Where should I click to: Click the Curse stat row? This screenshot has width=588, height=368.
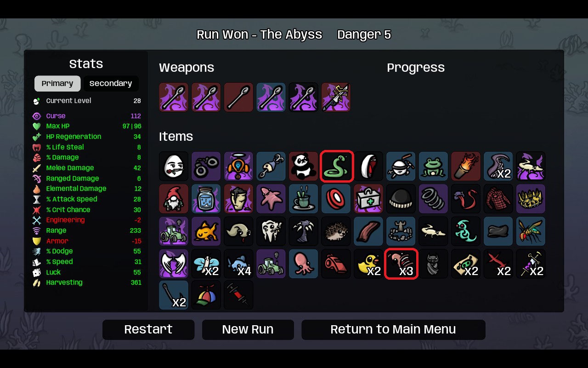[87, 116]
